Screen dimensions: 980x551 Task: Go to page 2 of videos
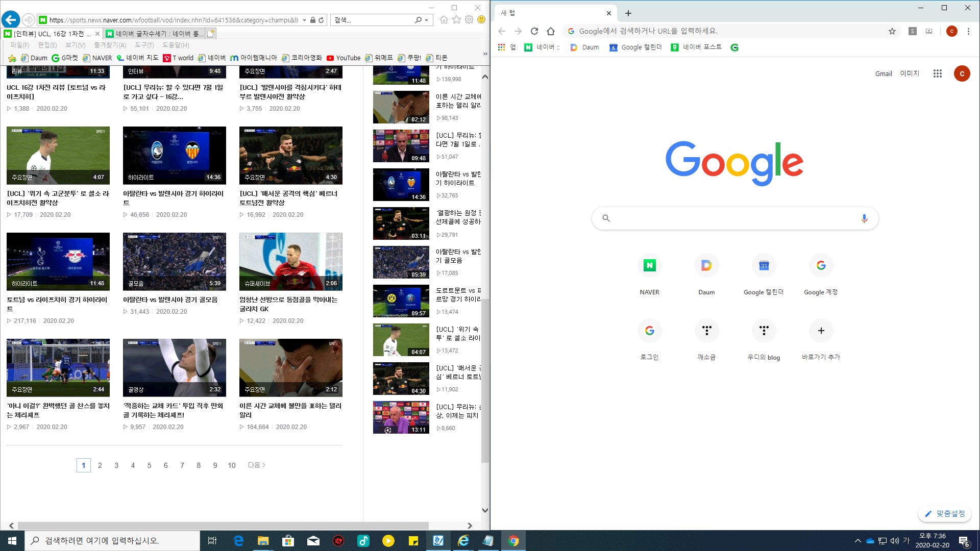100,465
